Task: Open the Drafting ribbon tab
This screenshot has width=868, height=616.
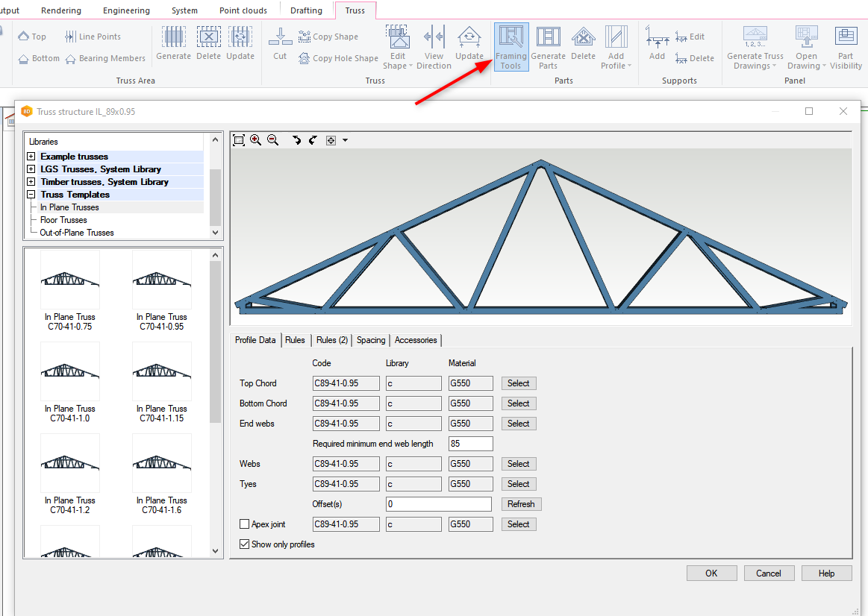Action: tap(306, 10)
